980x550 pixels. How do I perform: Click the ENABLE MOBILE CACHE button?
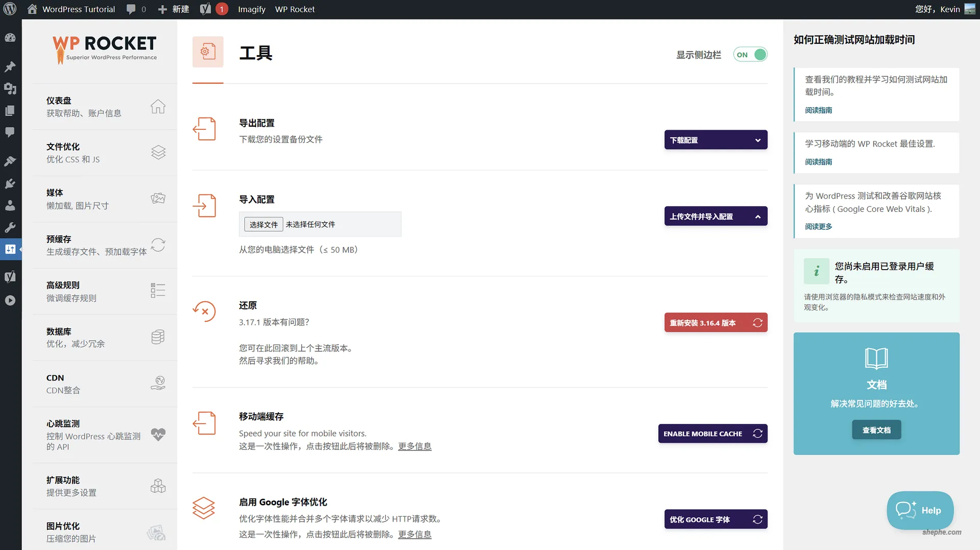(713, 434)
